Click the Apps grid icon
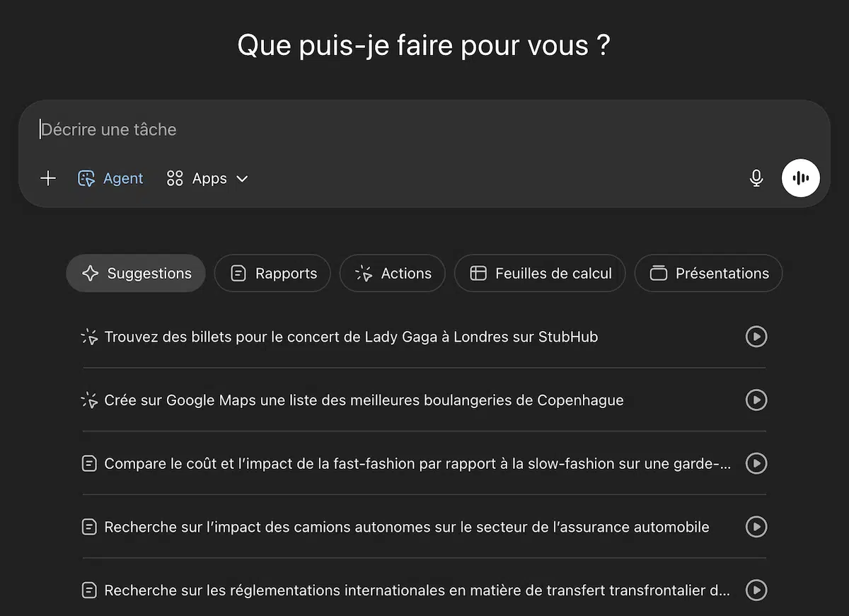 pos(175,178)
